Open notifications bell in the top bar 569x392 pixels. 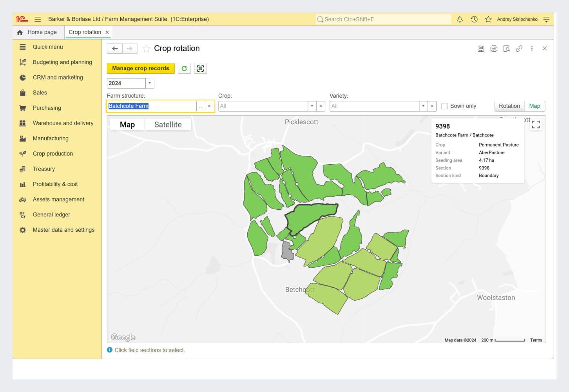[x=460, y=19]
